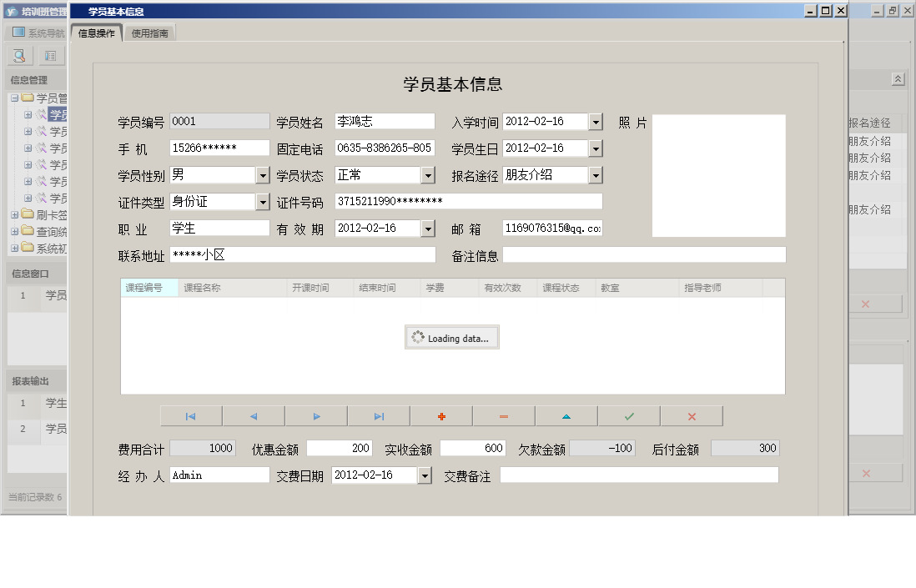Open the 报名途径 dropdown
The height and width of the screenshot is (588, 916).
click(x=596, y=174)
